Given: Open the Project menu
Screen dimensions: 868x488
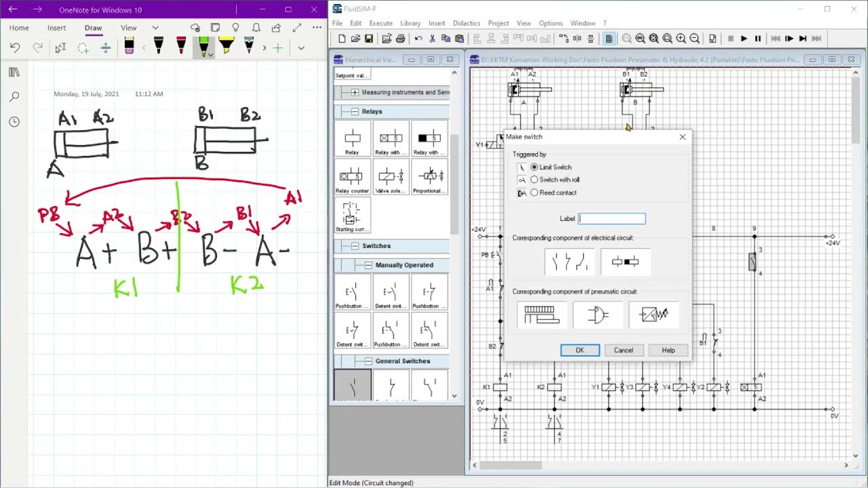Looking at the screenshot, I should [498, 23].
